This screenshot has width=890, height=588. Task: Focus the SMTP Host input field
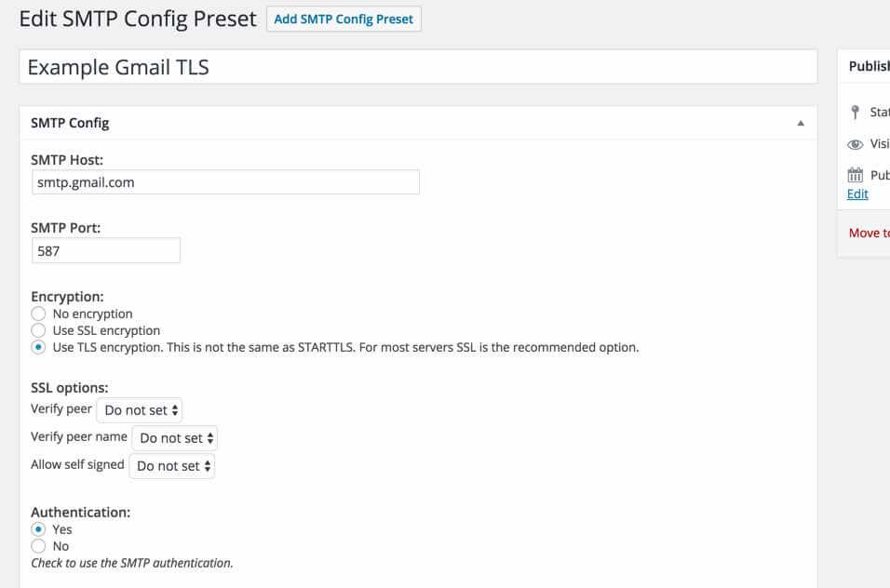click(224, 182)
